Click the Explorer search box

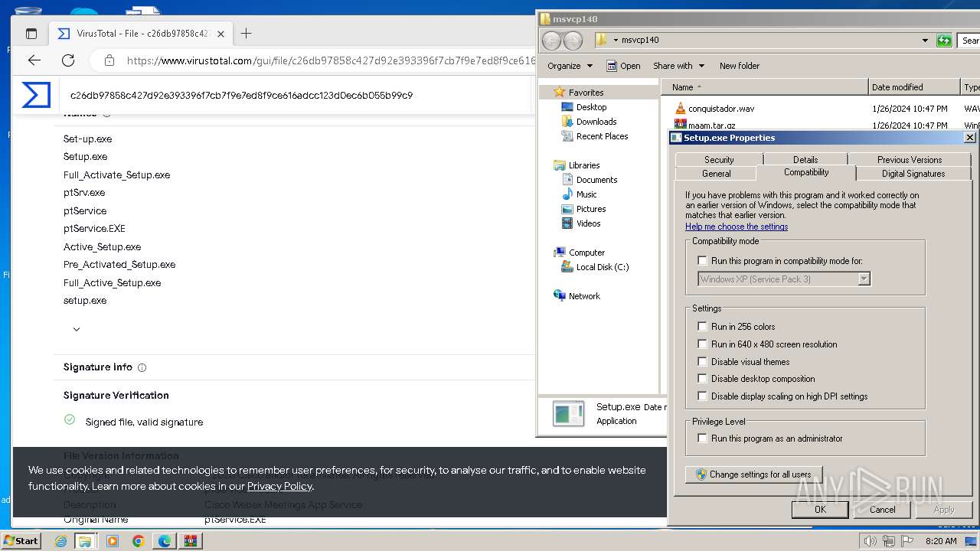[969, 41]
